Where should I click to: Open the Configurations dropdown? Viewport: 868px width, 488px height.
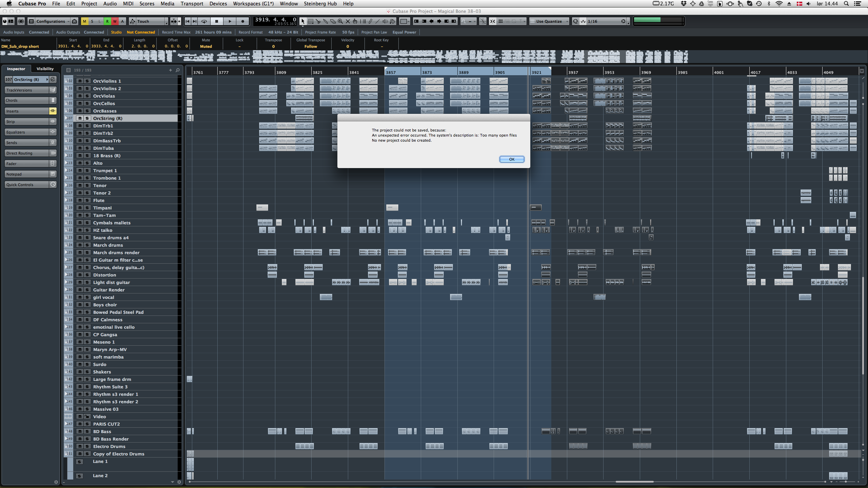pyautogui.click(x=51, y=21)
